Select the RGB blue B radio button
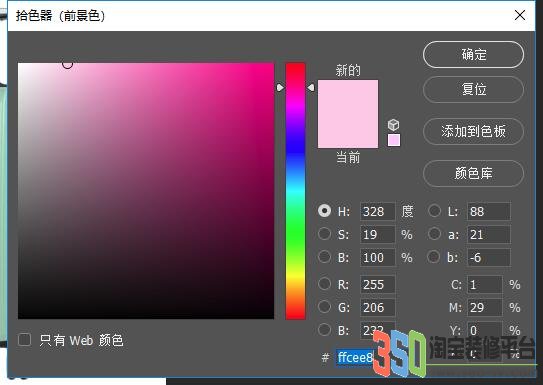 (324, 330)
